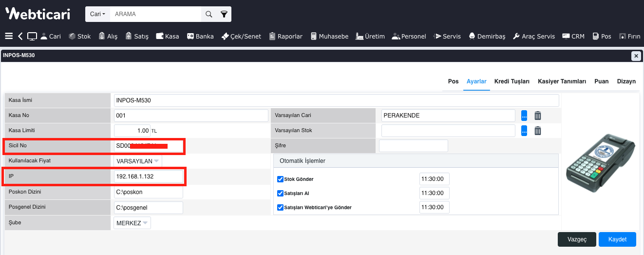Click the Vazgeç button
644x255 pixels.
coord(577,239)
